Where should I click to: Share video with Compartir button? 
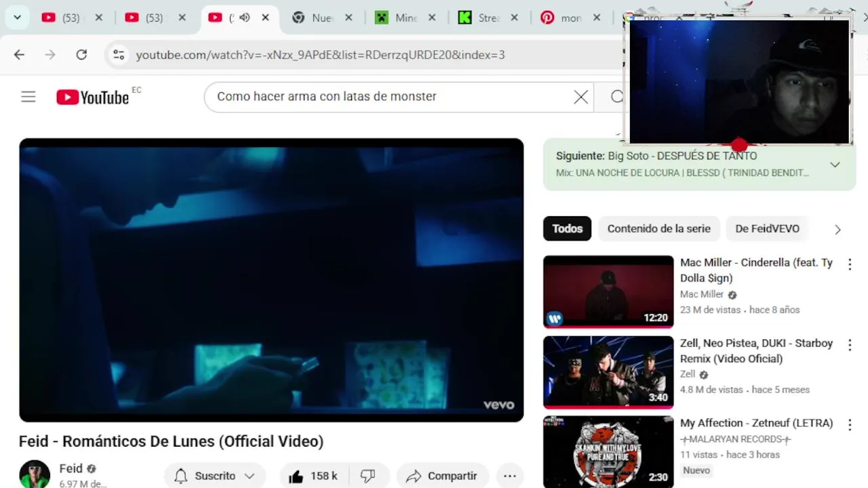pyautogui.click(x=442, y=476)
